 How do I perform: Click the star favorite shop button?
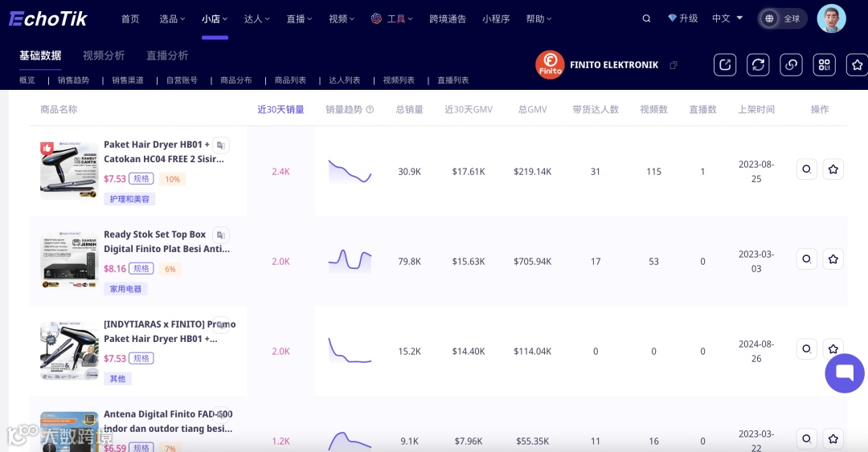click(x=857, y=65)
